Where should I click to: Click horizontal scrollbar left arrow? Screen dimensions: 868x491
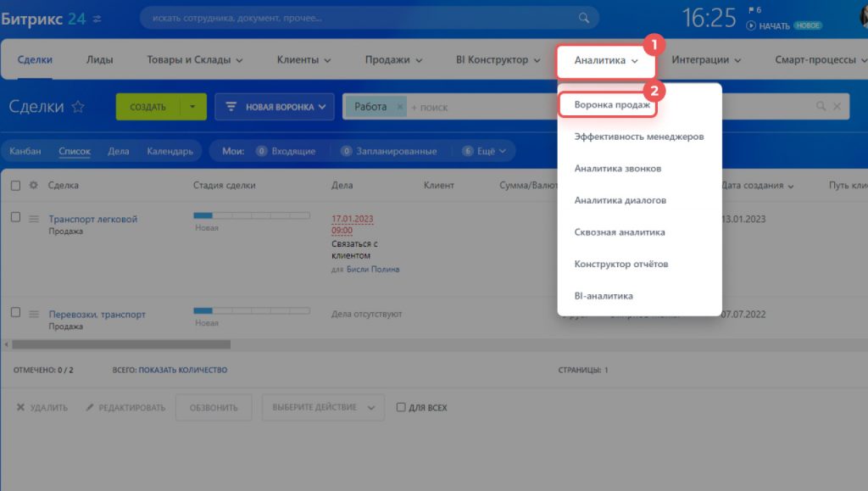[6, 344]
